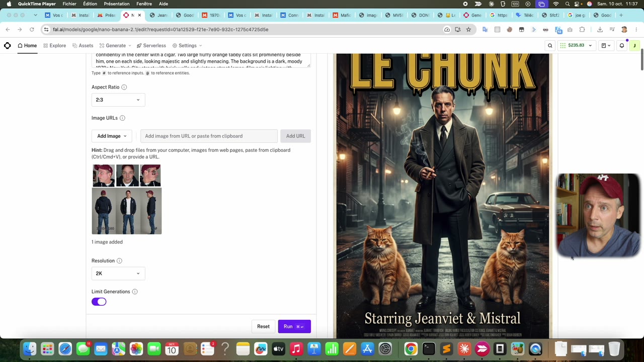Open the $235.83 balance dropdown
This screenshot has width=644, height=362.
[577, 46]
